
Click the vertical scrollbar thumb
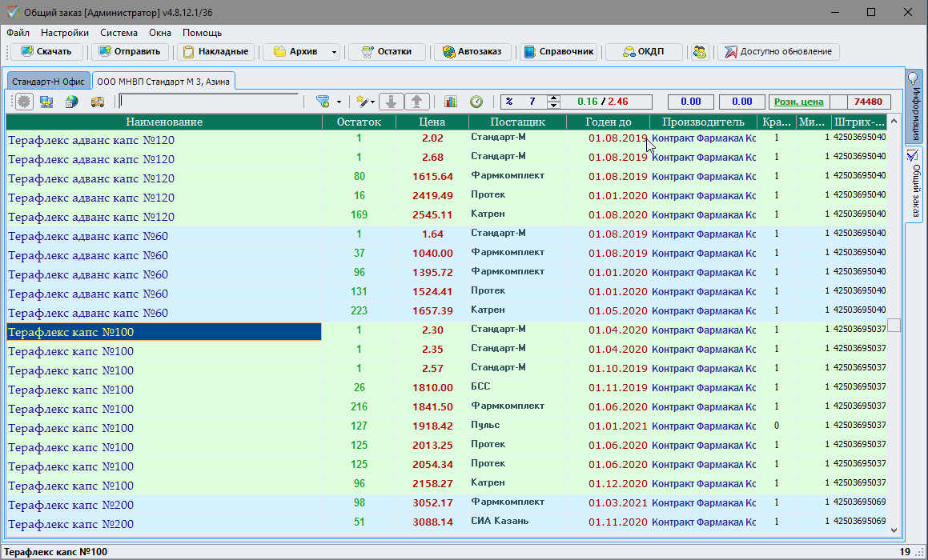point(894,326)
